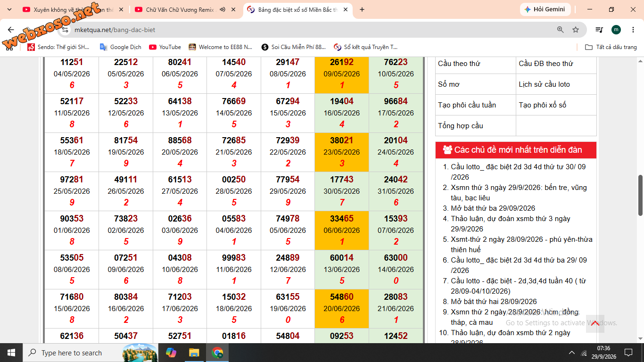
Task: Expand the system tray hidden icons chevron
Action: tap(572, 353)
